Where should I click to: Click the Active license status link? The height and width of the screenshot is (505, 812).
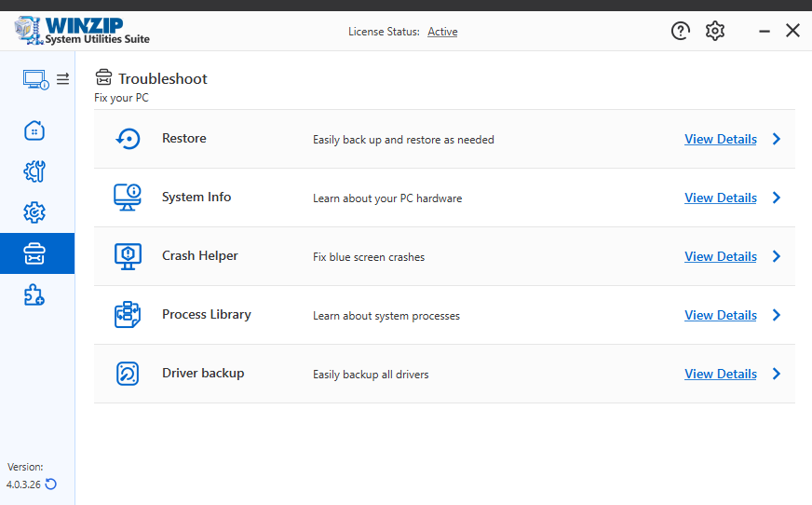(442, 32)
